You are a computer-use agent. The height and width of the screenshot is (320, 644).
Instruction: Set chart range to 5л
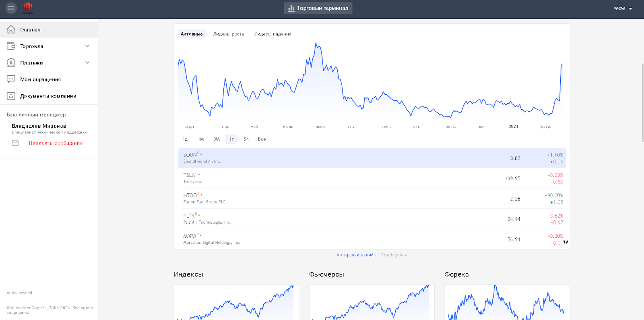click(246, 139)
